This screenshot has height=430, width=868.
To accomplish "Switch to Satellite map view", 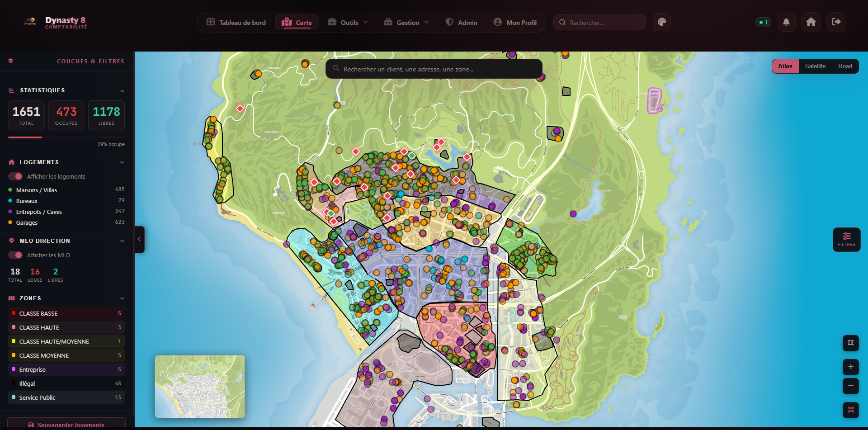I will pos(815,66).
